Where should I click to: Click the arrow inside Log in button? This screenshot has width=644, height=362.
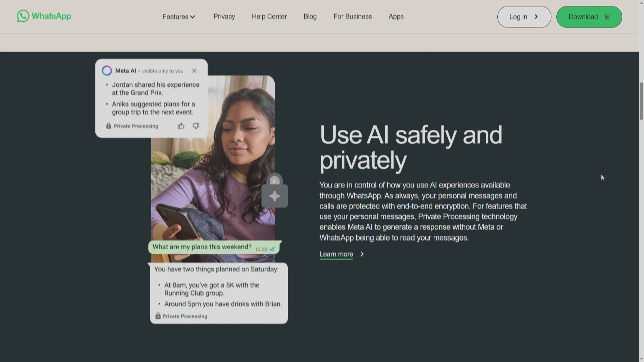[536, 17]
